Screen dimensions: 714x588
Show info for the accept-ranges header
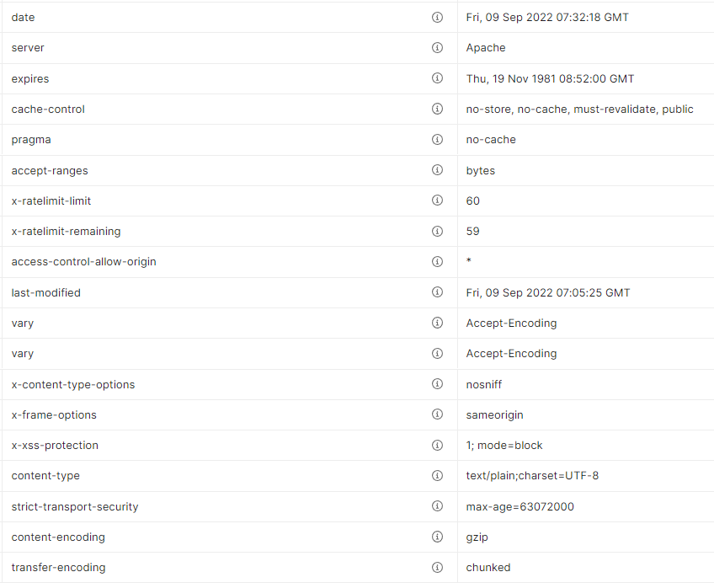[437, 170]
